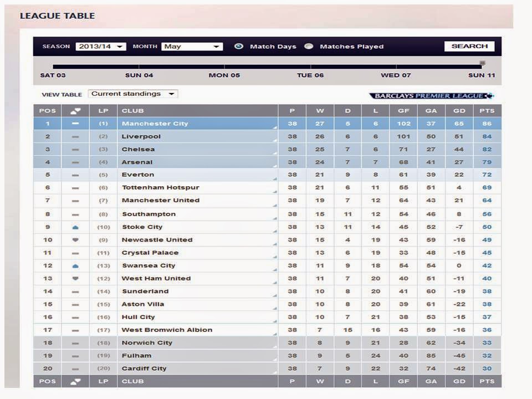The height and width of the screenshot is (399, 532).
Task: Sort table by LP column header
Action: coord(103,111)
